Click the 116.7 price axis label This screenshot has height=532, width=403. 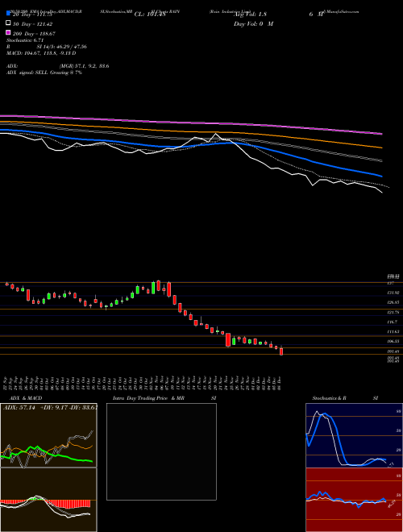coord(393,322)
